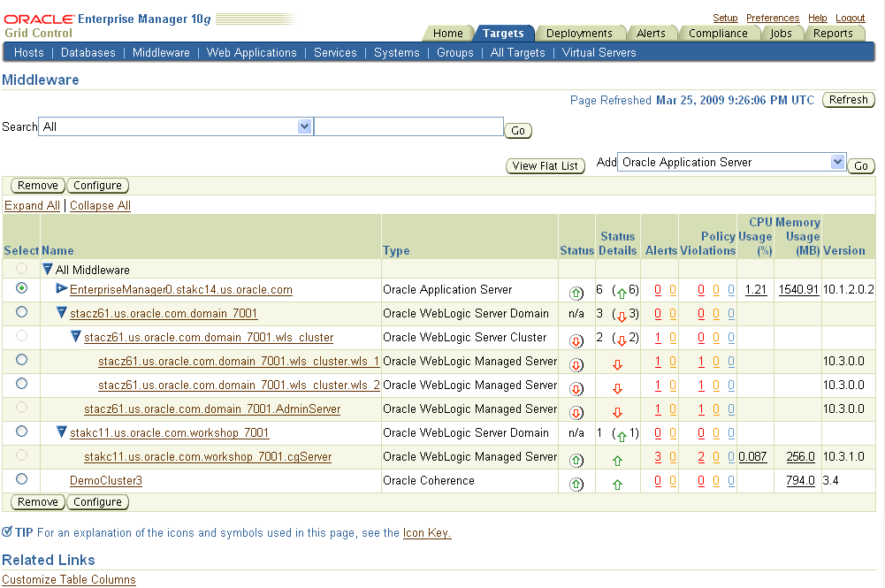885x588 pixels.
Task: Click the status icon beside EnterpriseManager0 row
Action: [x=576, y=289]
